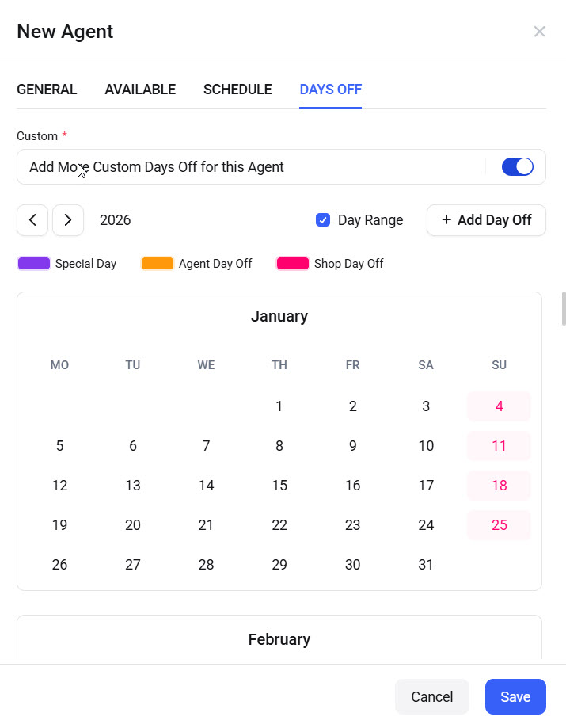566x728 pixels.
Task: Click the orange Agent Day Off swatch
Action: click(158, 264)
